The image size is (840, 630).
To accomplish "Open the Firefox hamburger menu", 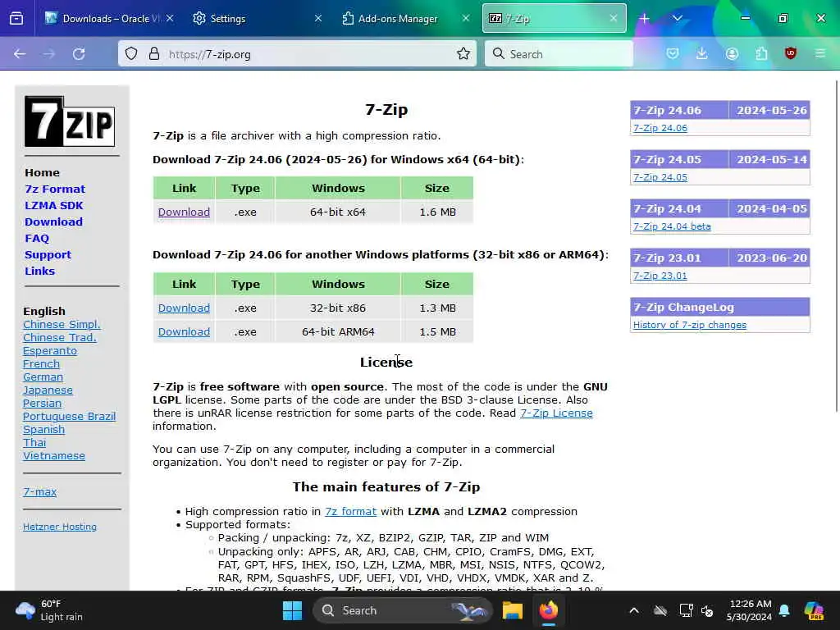I will 820,53.
